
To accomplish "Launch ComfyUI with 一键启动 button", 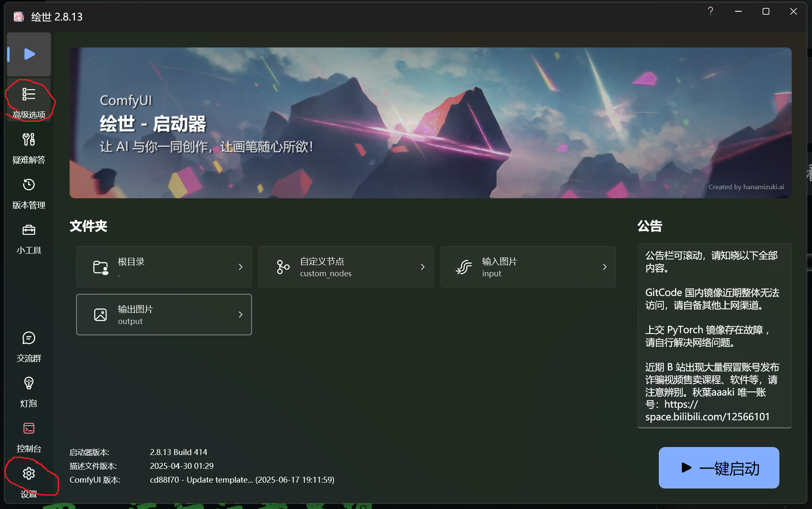I will pos(719,468).
